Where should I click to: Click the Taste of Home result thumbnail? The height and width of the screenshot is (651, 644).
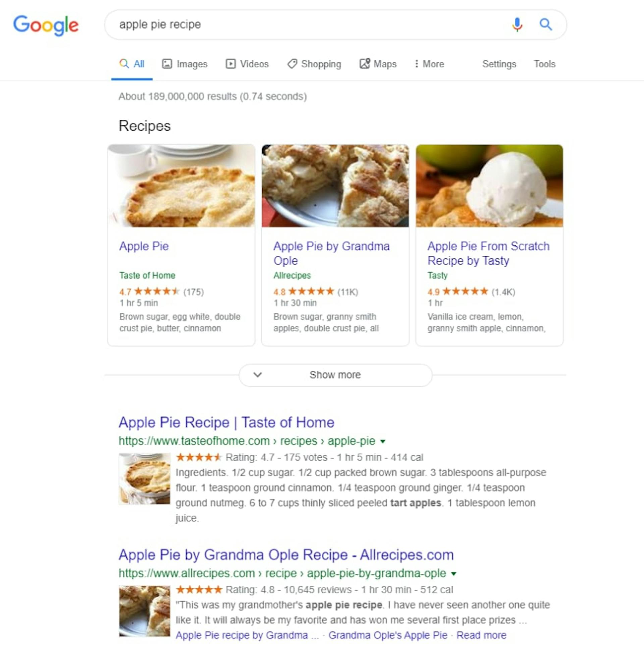click(x=144, y=478)
